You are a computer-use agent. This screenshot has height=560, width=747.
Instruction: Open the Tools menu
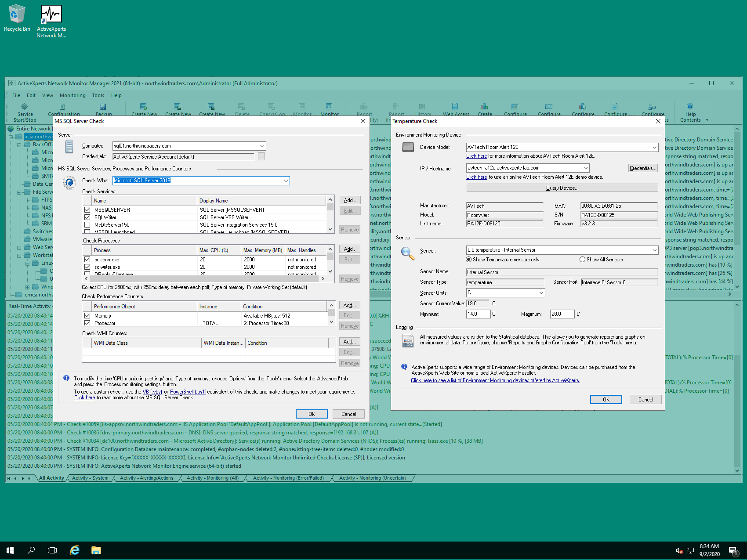98,95
